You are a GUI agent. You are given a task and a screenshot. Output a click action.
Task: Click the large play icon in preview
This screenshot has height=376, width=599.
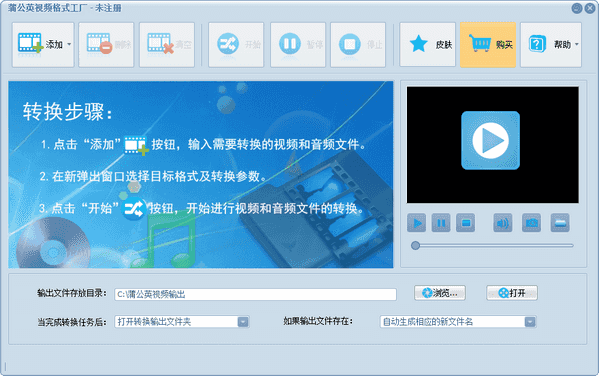tap(491, 140)
